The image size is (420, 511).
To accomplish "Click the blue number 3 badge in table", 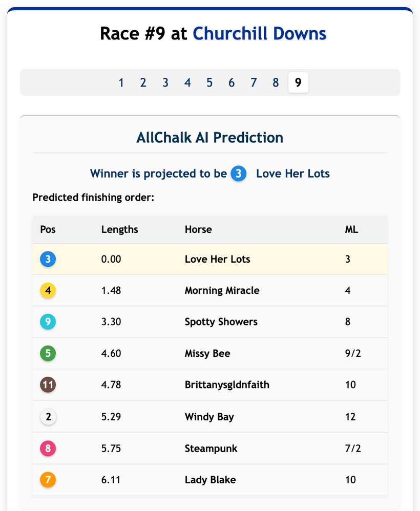I will click(48, 259).
